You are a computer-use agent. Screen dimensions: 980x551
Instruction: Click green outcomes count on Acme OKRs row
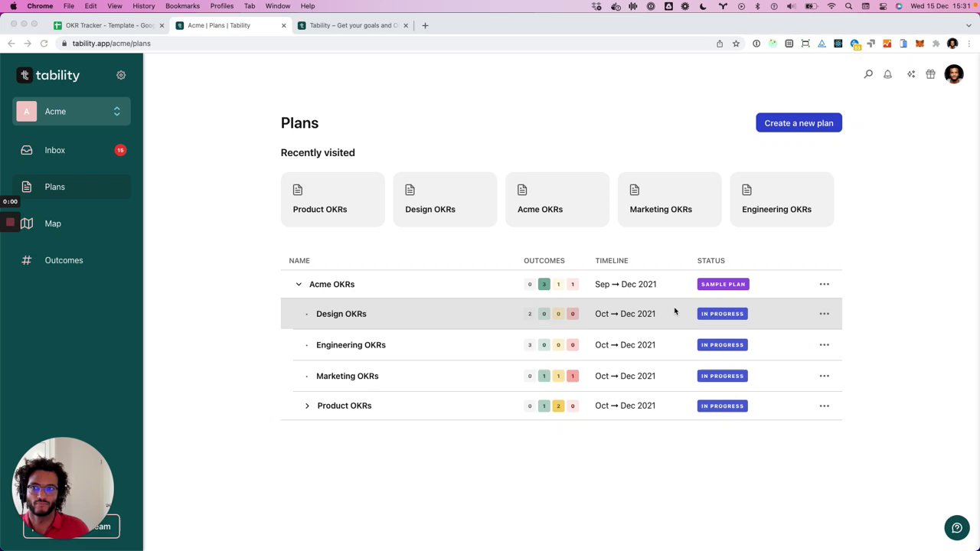544,285
